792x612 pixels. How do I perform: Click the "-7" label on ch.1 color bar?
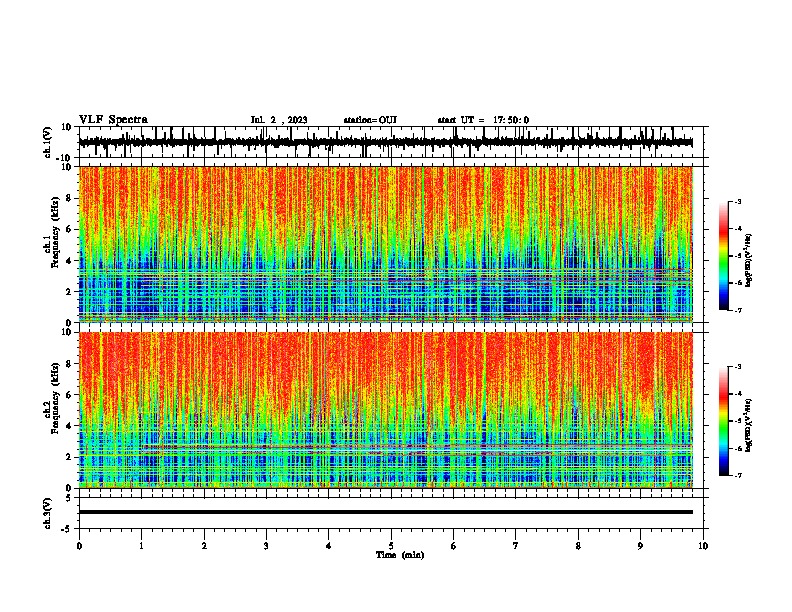(x=738, y=310)
